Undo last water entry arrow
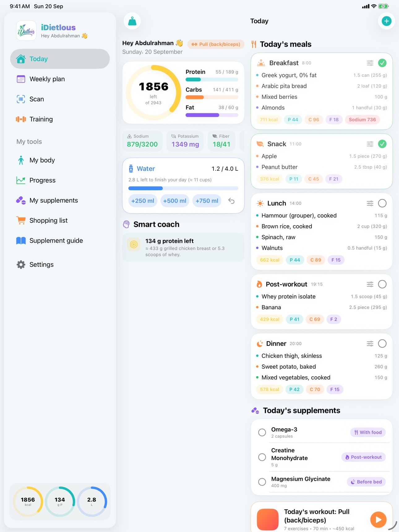 point(231,201)
